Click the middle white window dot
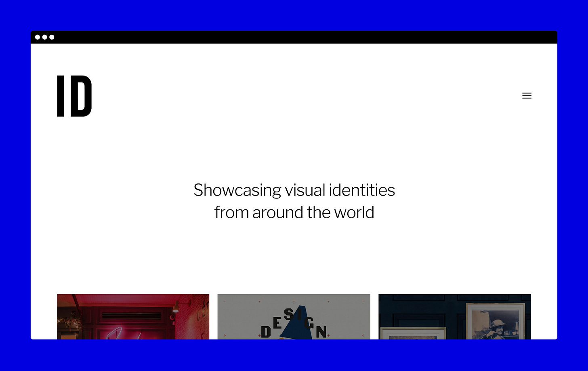This screenshot has width=588, height=371. click(x=44, y=37)
